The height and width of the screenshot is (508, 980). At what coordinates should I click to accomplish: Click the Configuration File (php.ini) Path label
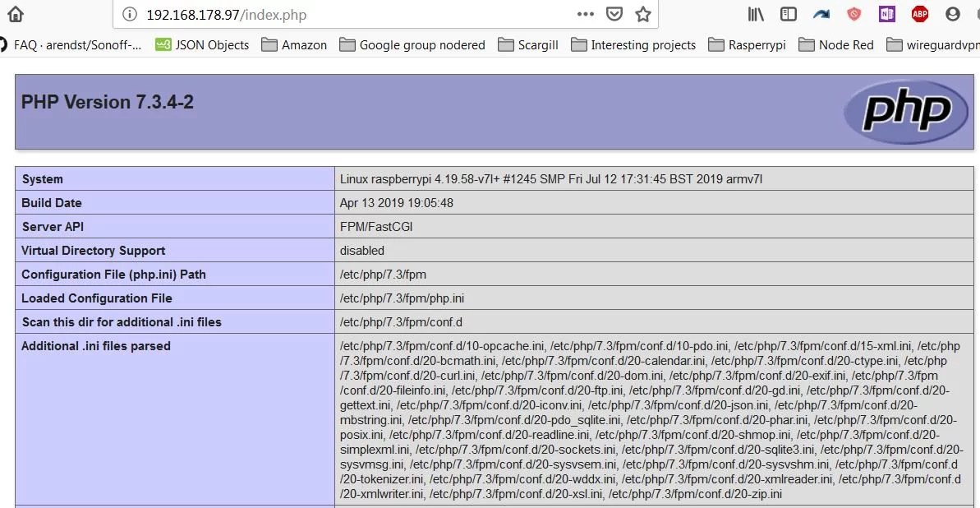tap(113, 275)
